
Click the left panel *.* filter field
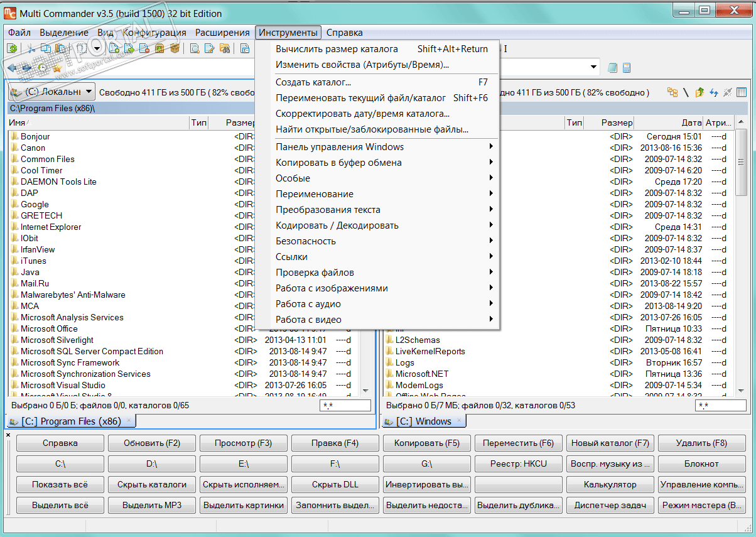click(x=345, y=406)
